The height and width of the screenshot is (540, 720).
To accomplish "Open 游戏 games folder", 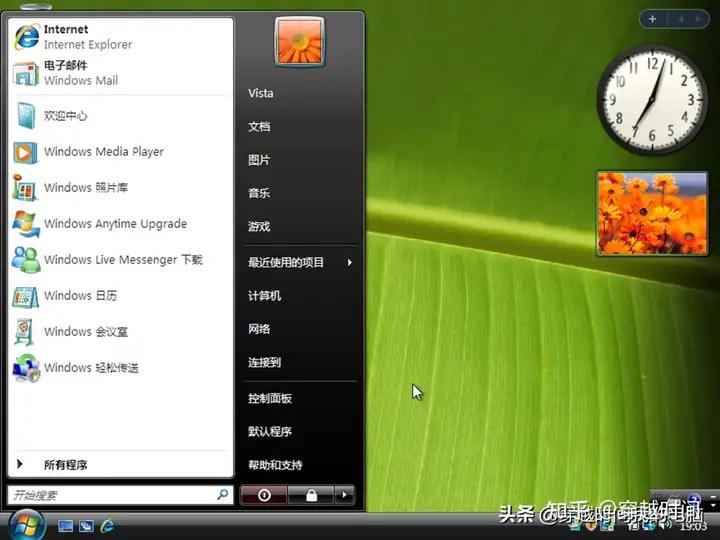I will pyautogui.click(x=259, y=226).
